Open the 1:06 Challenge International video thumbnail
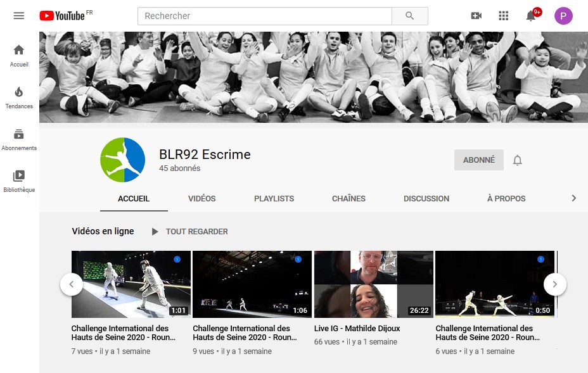Screen dimensions: 588x373 coord(252,284)
